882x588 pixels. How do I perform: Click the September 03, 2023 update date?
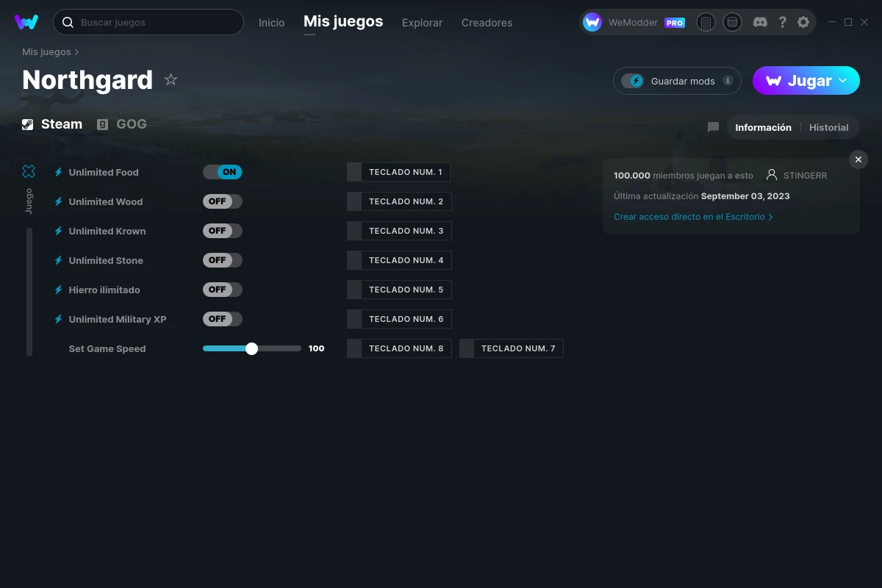tap(745, 196)
